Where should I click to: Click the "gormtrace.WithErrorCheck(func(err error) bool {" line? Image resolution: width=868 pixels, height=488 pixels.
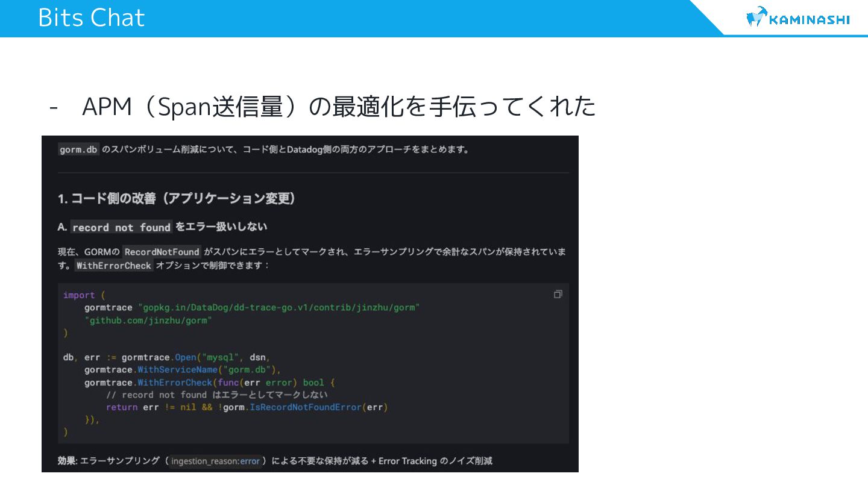coord(209,383)
